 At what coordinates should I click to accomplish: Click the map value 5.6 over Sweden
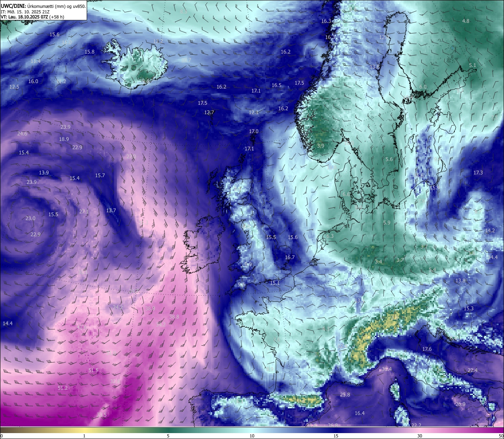(x=389, y=159)
